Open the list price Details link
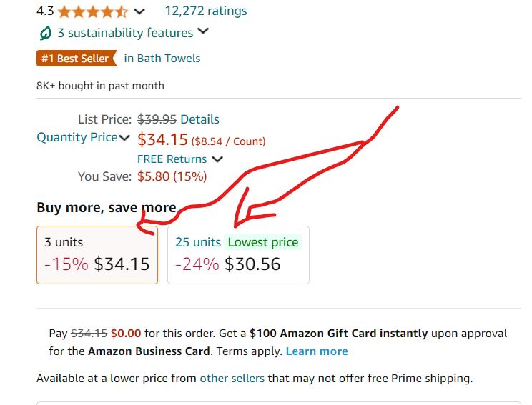Screen dimensions: 532x405 pyautogui.click(x=199, y=119)
